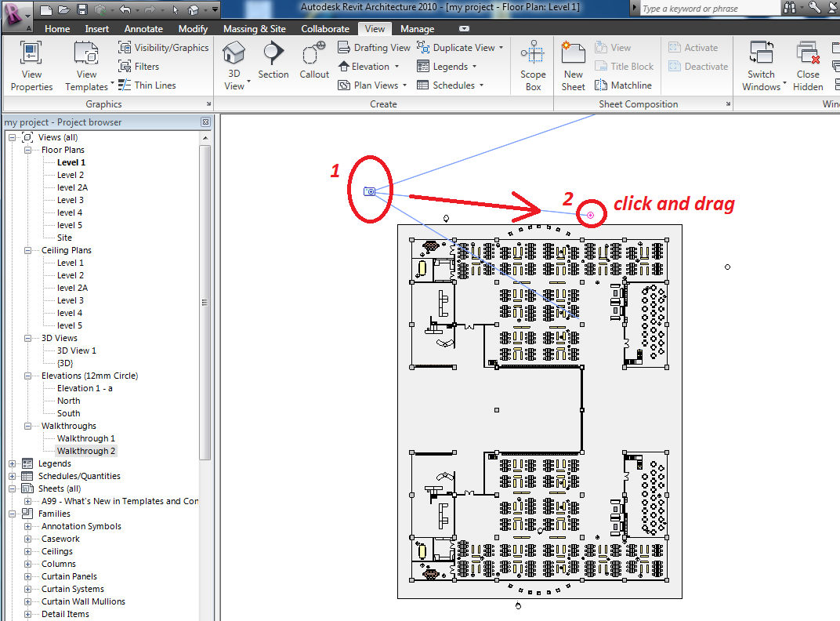The image size is (840, 621).
Task: Open View Templates menu
Action: click(x=87, y=65)
